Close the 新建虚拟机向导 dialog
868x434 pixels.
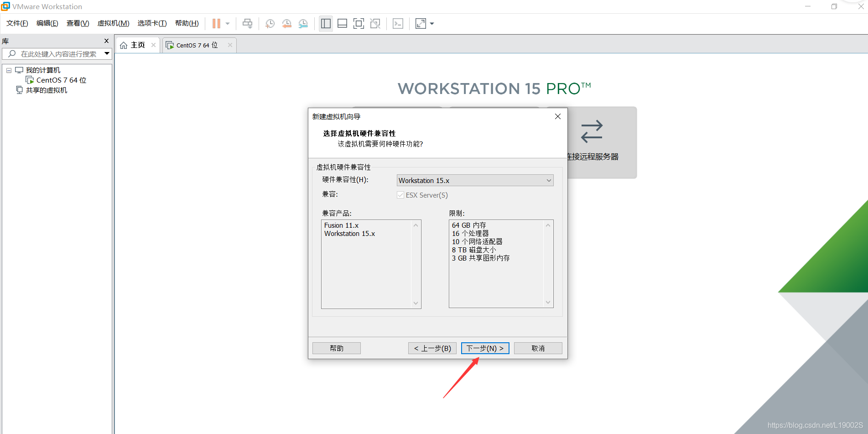coord(557,116)
